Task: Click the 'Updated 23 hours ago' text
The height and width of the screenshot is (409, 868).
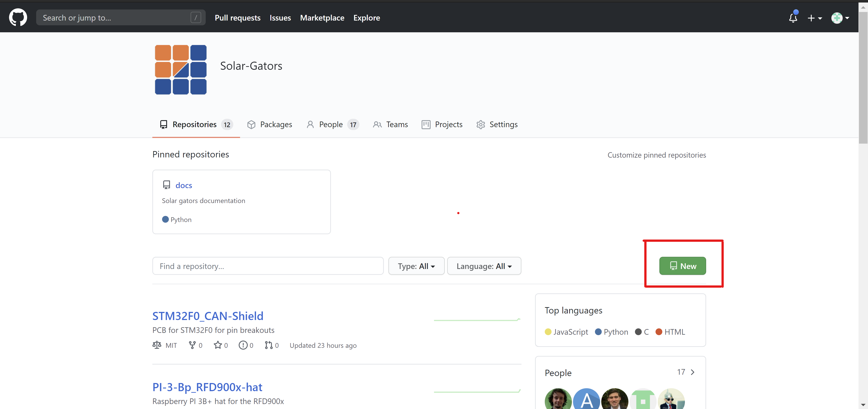Action: coord(323,345)
